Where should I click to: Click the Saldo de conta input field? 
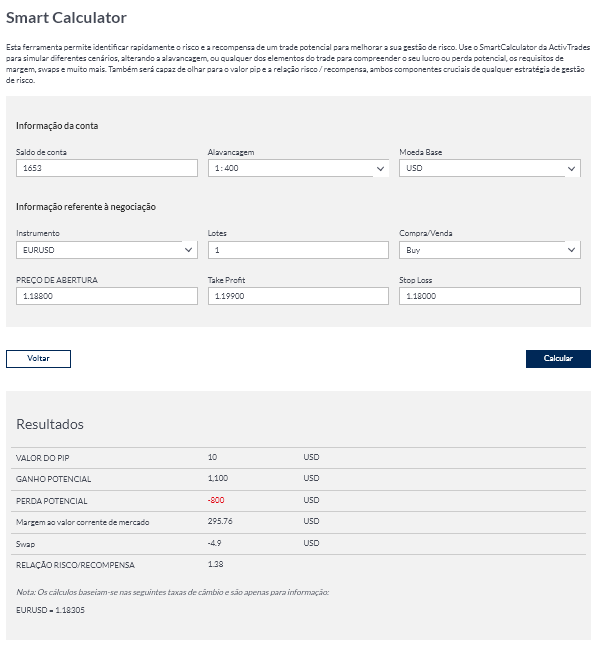[x=106, y=168]
